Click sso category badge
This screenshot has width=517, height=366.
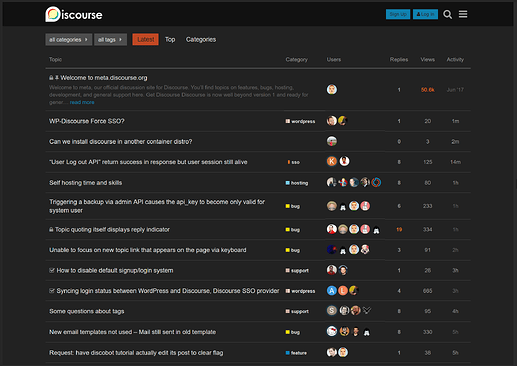pos(294,162)
